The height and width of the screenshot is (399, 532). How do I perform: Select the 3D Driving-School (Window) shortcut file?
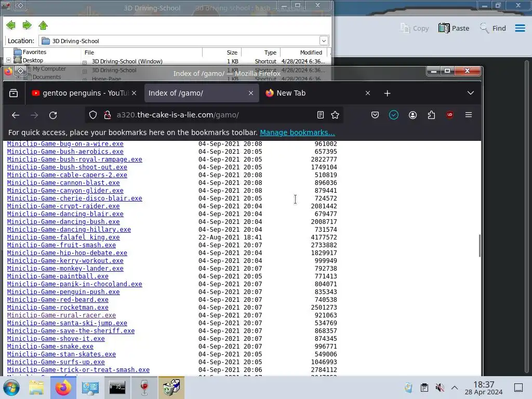pos(127,61)
